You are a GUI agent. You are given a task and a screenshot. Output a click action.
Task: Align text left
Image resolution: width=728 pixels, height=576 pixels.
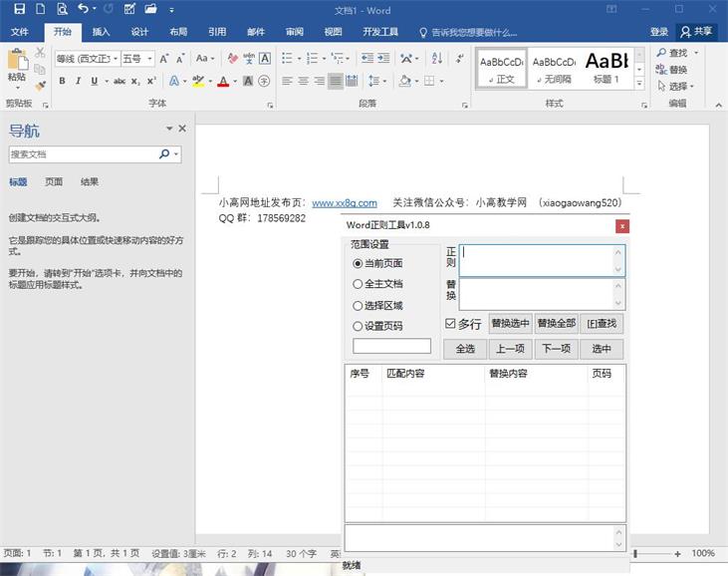coord(288,82)
